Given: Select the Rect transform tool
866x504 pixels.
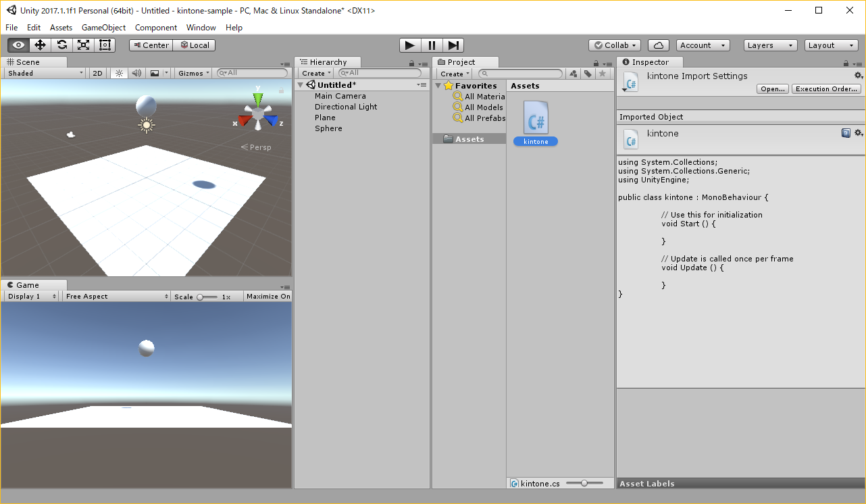Looking at the screenshot, I should click(x=105, y=45).
